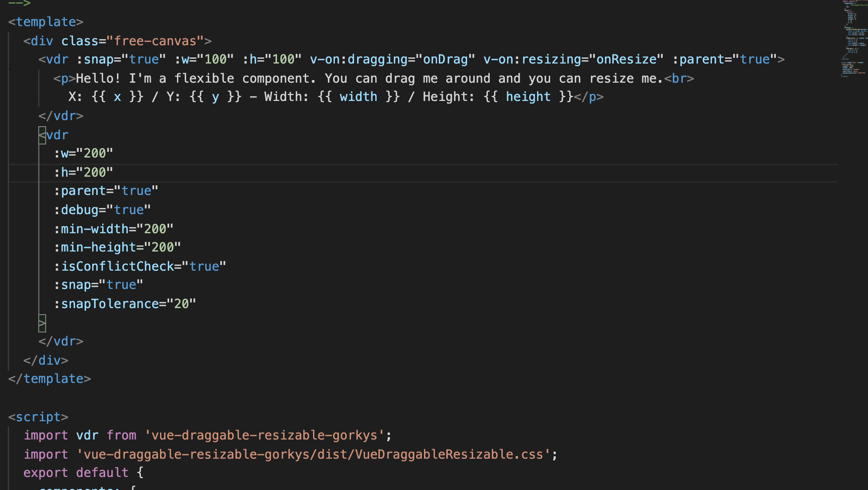Viewport: 868px width, 490px height.
Task: Place cursor on onResize handler name
Action: [x=626, y=59]
